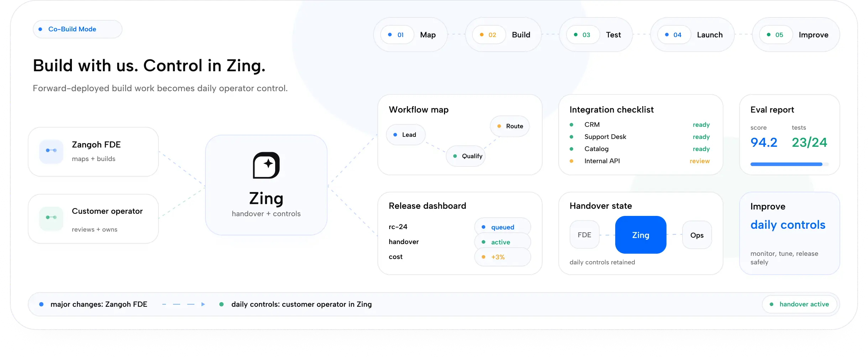Image resolution: width=868 pixels, height=357 pixels.
Task: Click the Handover state title
Action: point(601,206)
